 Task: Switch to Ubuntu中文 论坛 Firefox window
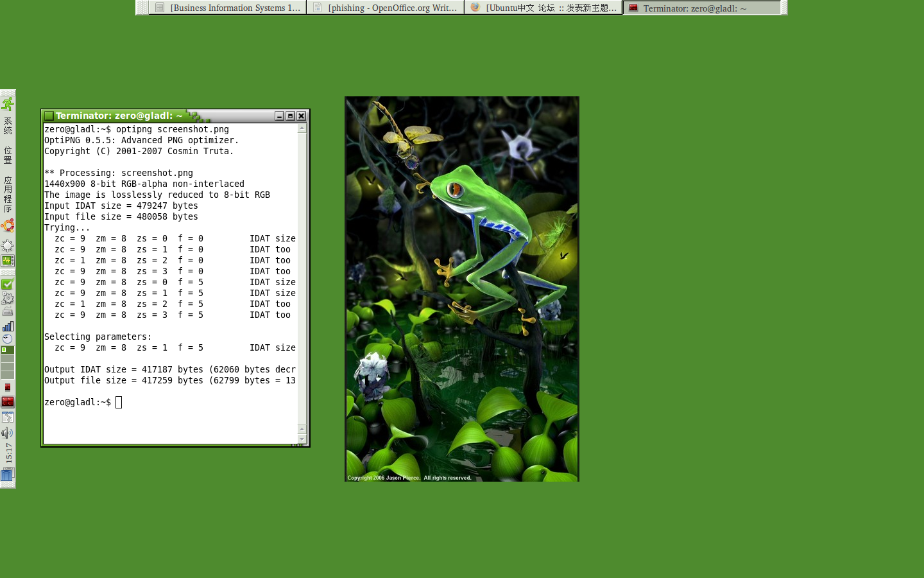point(543,8)
